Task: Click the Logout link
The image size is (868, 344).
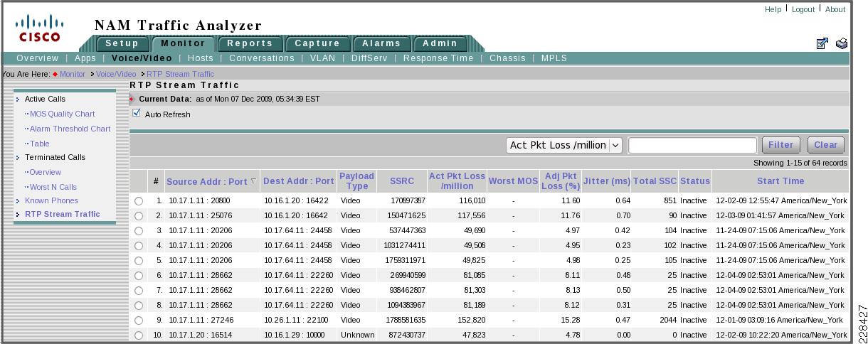Action: [x=803, y=9]
